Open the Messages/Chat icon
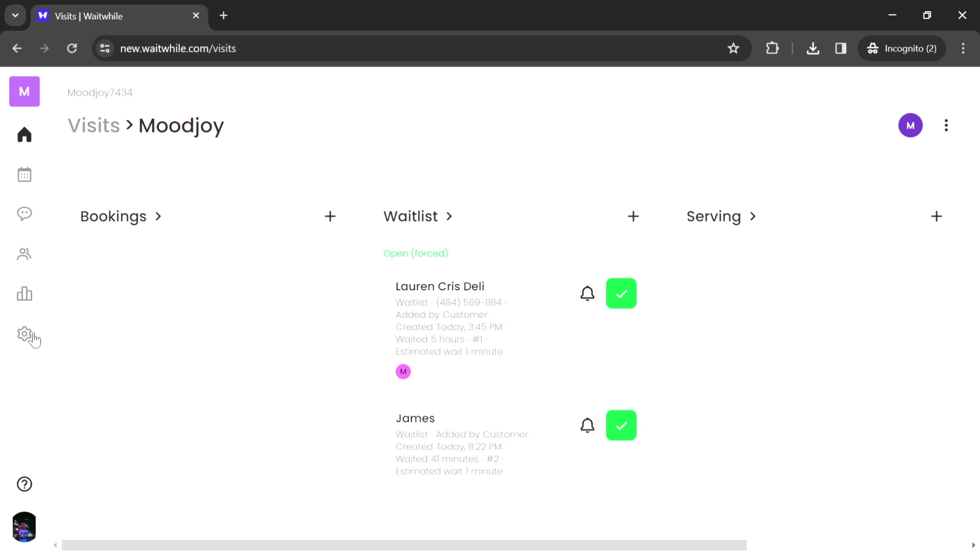 point(24,214)
